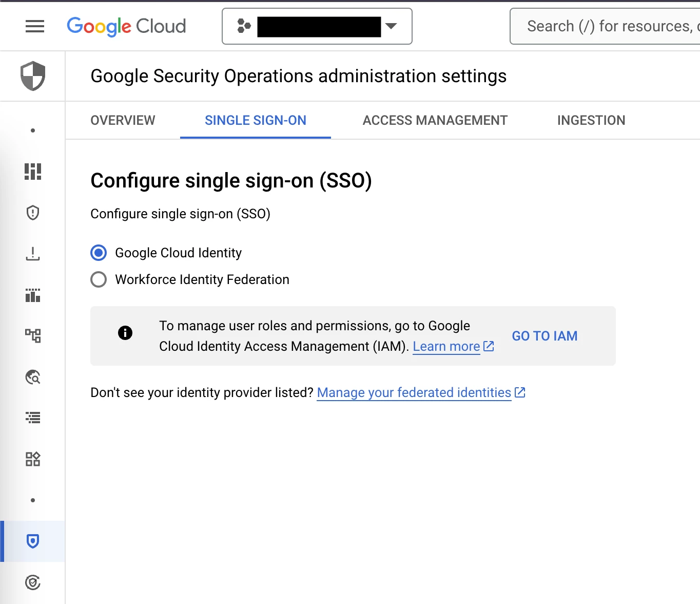Open the circular checkmark sidebar icon
Screen dimensions: 700x604
(33, 582)
